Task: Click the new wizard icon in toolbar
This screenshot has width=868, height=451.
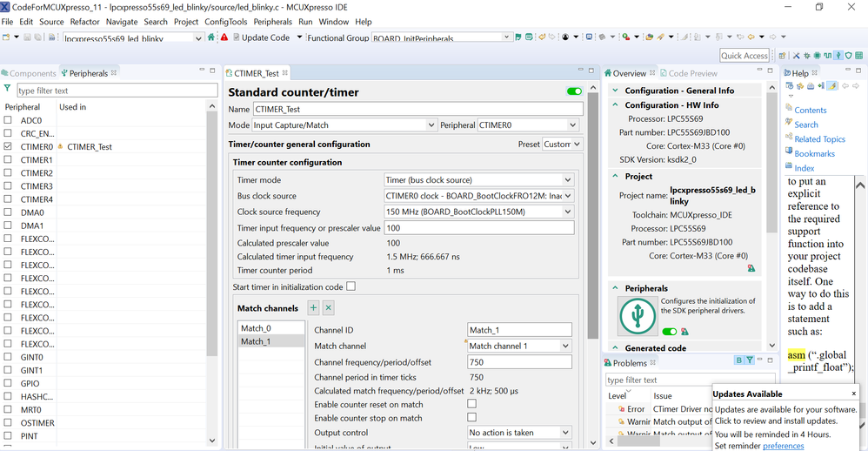Action: point(6,37)
